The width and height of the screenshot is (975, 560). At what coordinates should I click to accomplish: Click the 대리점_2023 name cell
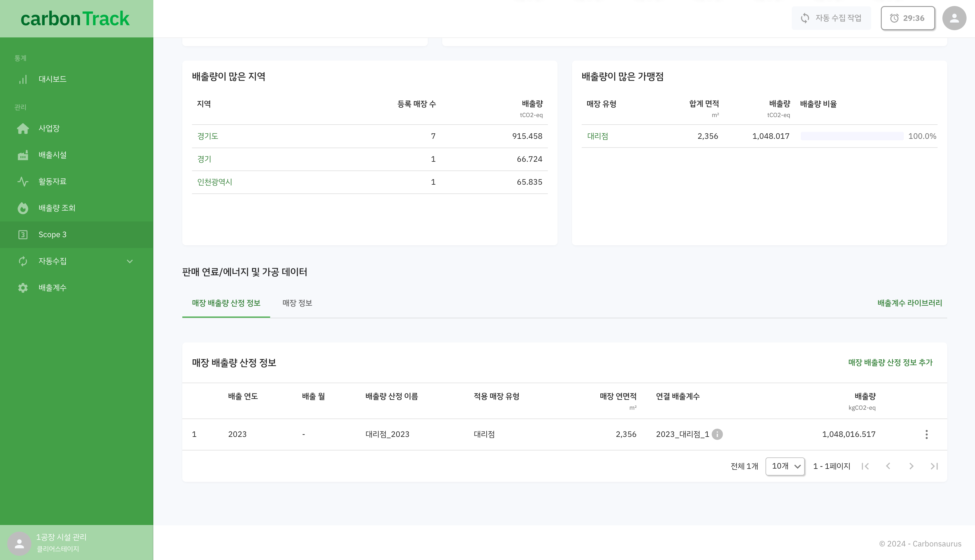point(388,434)
